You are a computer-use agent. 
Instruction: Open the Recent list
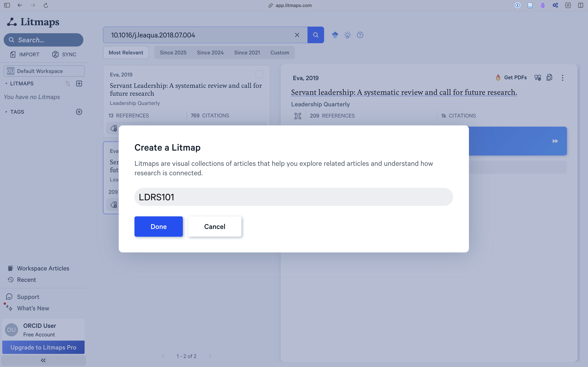click(x=22, y=280)
